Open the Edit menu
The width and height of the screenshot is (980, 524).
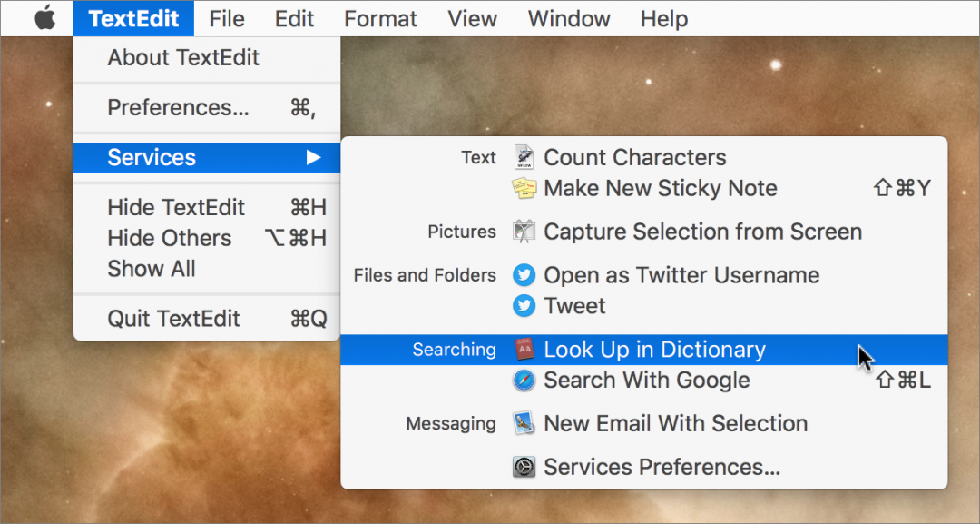coord(293,18)
